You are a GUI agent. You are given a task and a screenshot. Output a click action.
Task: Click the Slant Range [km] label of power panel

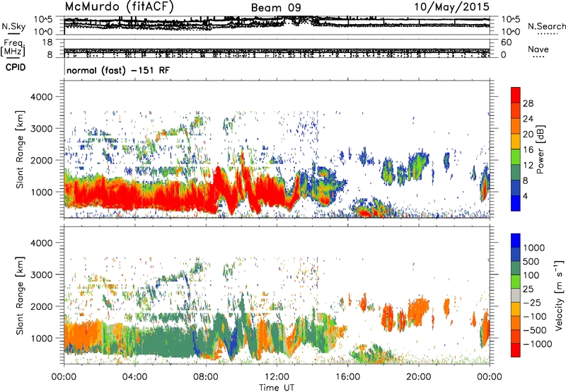20,149
